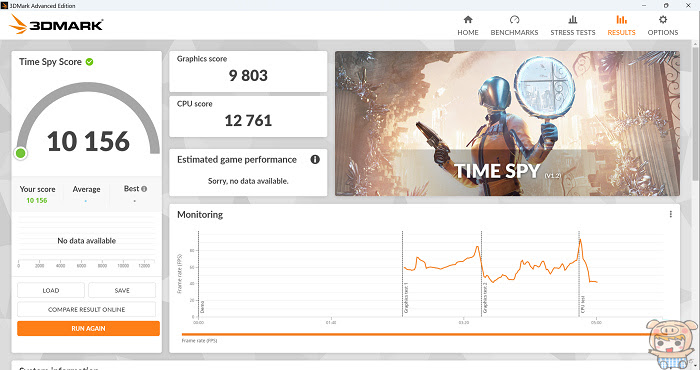
Task: Click the Graphics test 2 marker line
Action: [x=481, y=272]
